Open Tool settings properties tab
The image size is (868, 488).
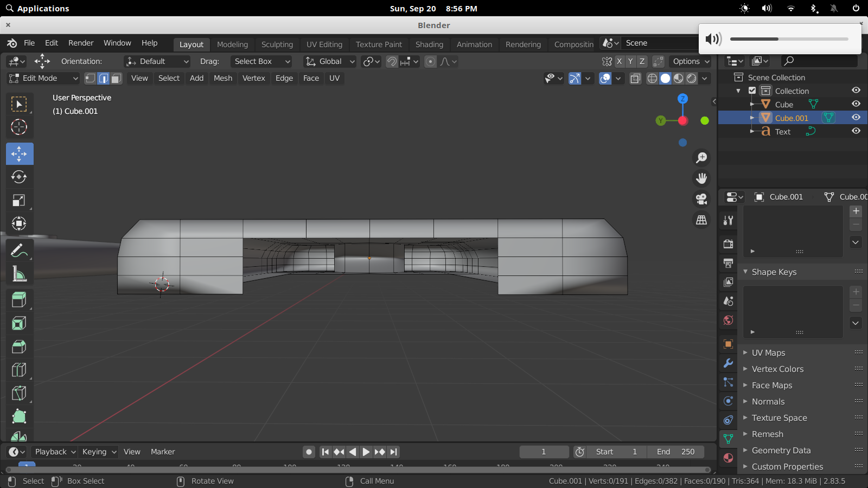click(x=728, y=220)
